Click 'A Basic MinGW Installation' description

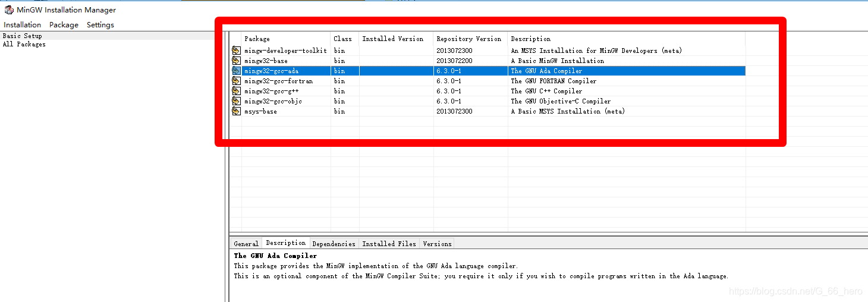(x=557, y=61)
